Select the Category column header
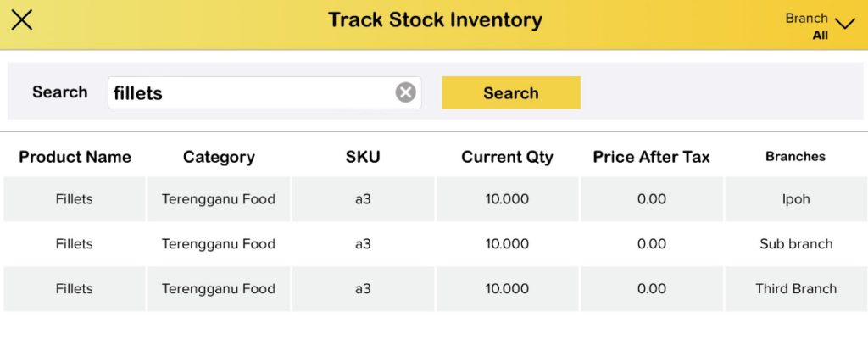 [x=219, y=157]
